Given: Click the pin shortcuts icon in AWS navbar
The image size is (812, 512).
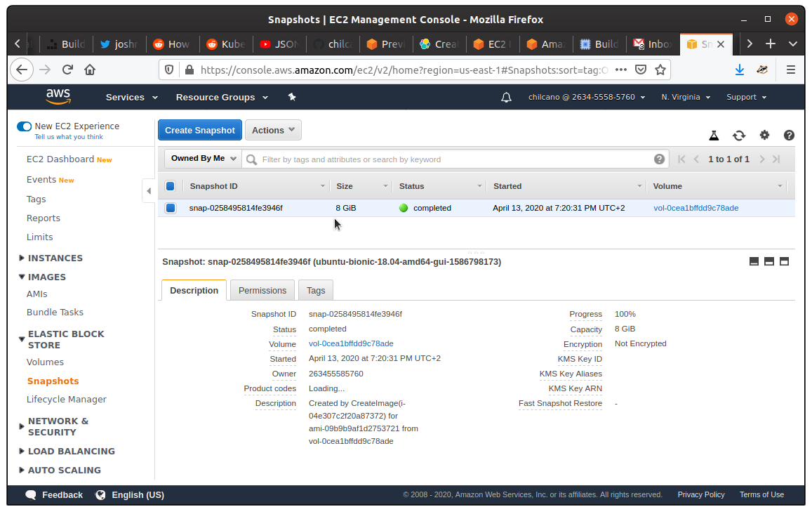Looking at the screenshot, I should point(292,97).
